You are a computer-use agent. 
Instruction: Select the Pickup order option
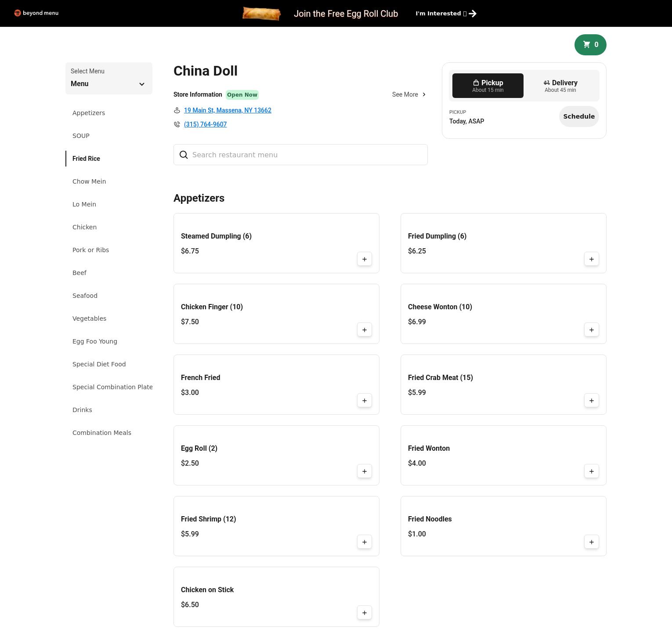[x=488, y=86]
